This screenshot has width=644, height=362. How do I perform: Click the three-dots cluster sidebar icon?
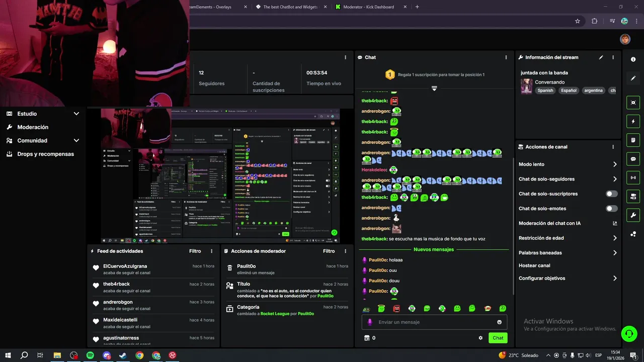pos(633,234)
